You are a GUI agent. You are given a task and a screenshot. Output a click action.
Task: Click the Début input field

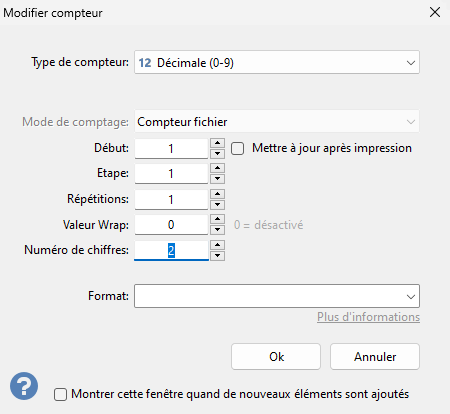(x=171, y=148)
